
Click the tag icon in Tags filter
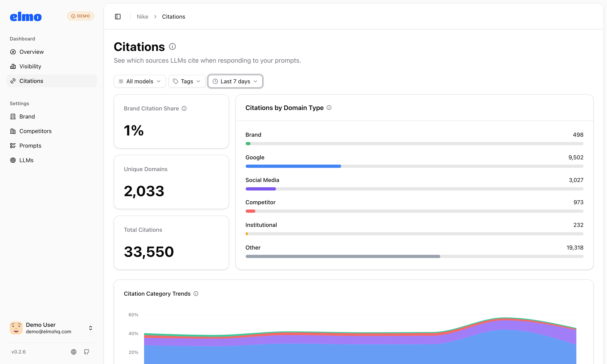coord(175,81)
